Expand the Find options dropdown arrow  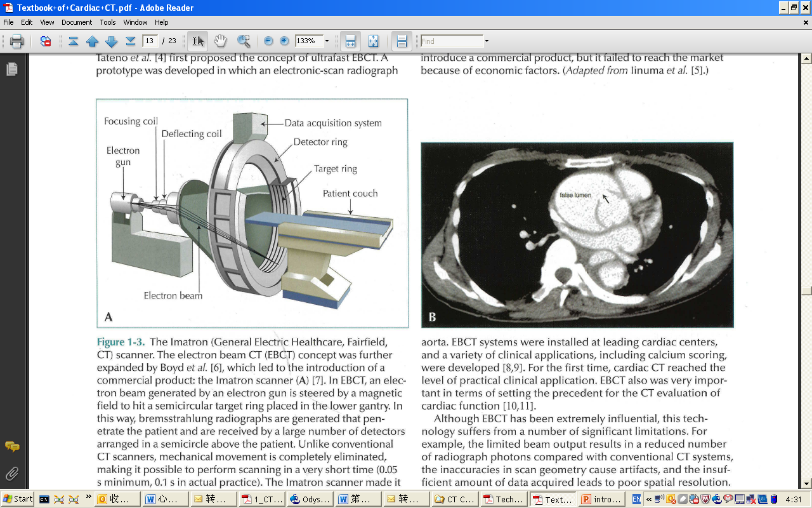[487, 41]
